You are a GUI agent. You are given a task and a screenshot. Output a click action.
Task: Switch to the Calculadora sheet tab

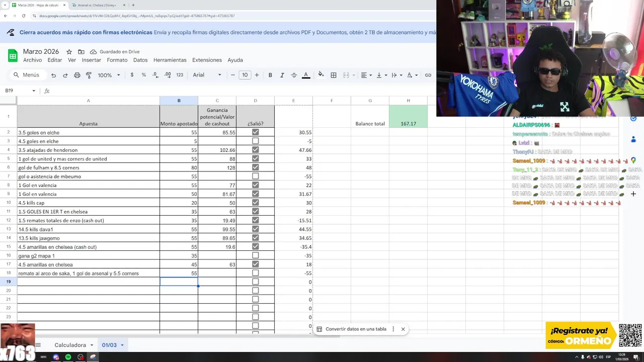tap(70, 345)
